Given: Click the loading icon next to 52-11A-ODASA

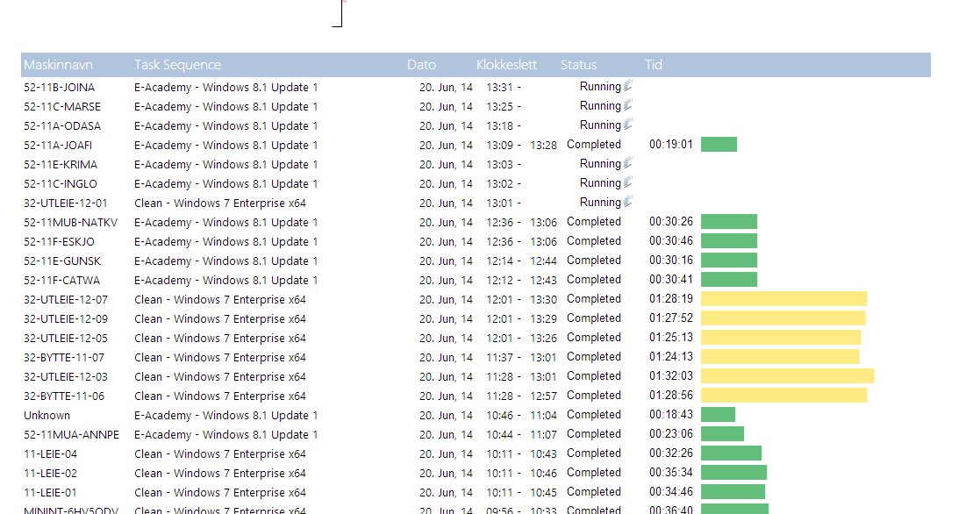Looking at the screenshot, I should click(627, 125).
